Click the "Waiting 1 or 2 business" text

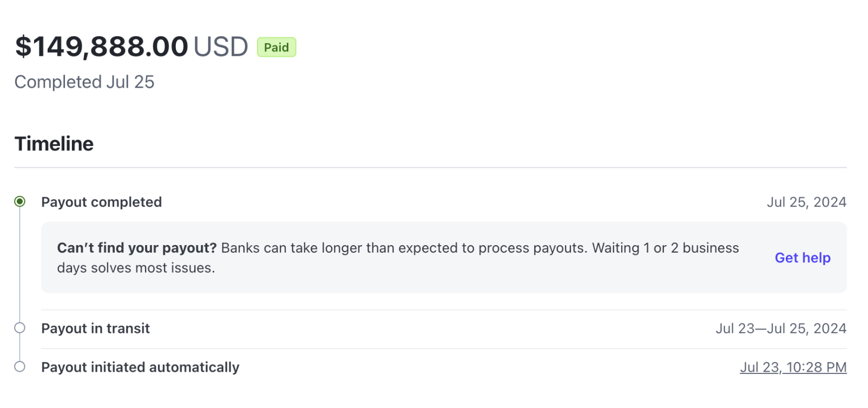[x=665, y=248]
